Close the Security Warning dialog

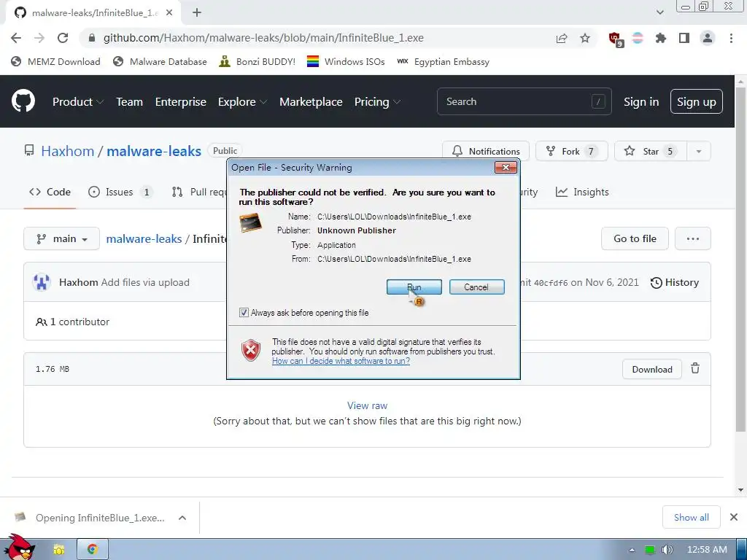(506, 167)
